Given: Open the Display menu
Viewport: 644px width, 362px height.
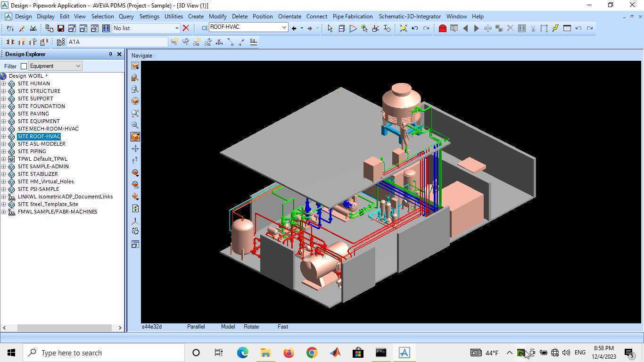Looking at the screenshot, I should coord(46,16).
